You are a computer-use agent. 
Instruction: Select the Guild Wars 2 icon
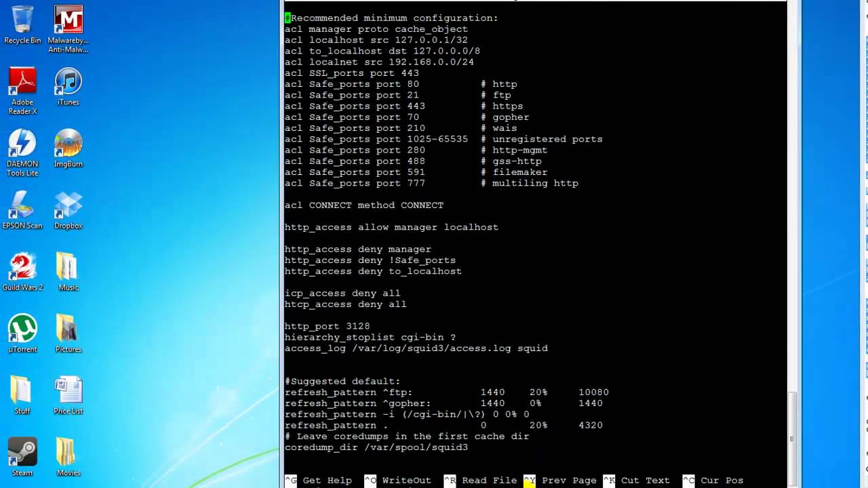(x=22, y=271)
